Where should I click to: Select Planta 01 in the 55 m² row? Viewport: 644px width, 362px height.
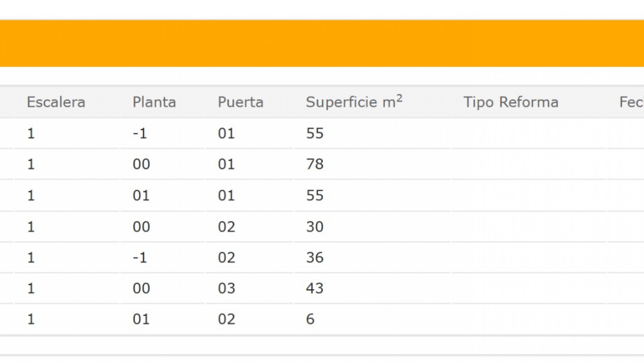[x=141, y=196]
